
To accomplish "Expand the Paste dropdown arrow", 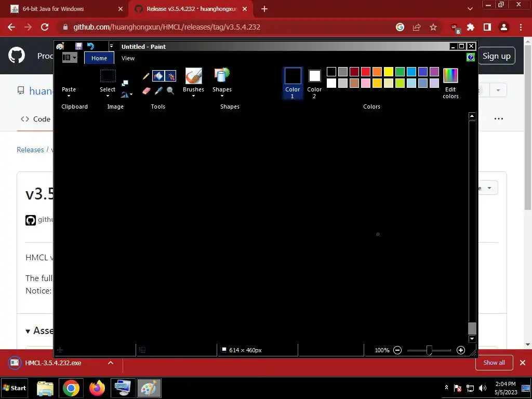I will click(69, 96).
